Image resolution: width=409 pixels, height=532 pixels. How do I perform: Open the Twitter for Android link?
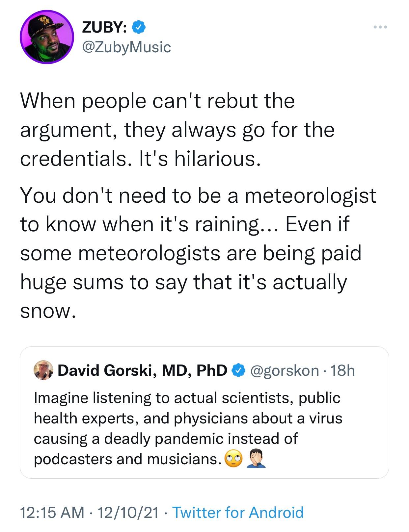pos(238,512)
